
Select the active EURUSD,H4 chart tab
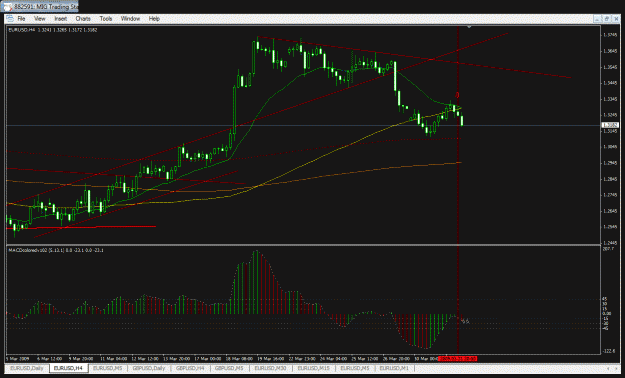pos(69,368)
